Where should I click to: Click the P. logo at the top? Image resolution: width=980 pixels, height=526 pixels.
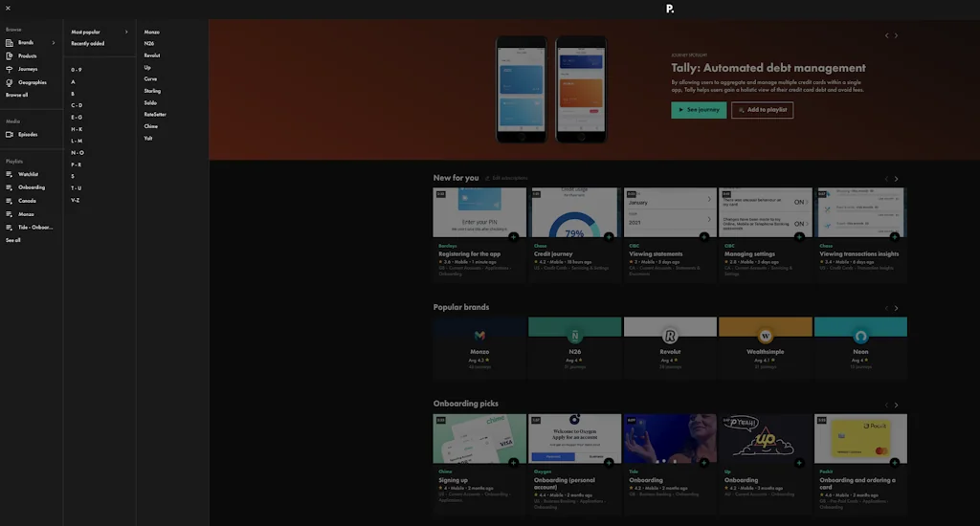pyautogui.click(x=669, y=9)
